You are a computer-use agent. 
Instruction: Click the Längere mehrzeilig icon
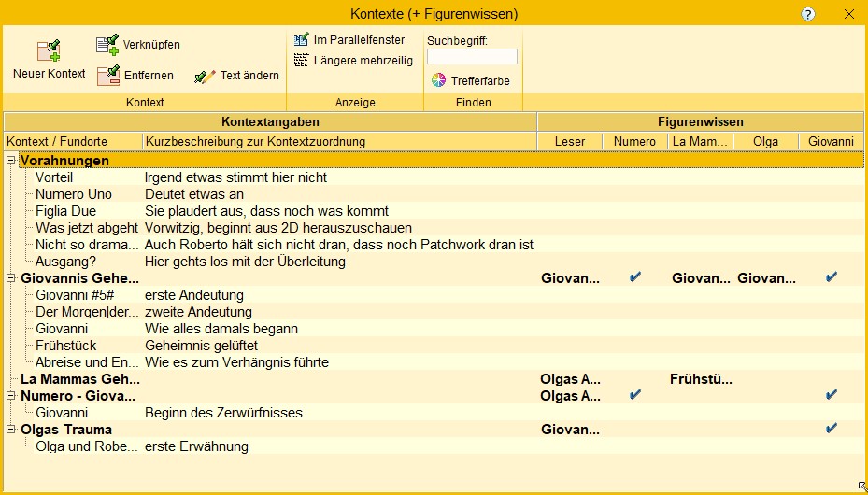(x=301, y=61)
